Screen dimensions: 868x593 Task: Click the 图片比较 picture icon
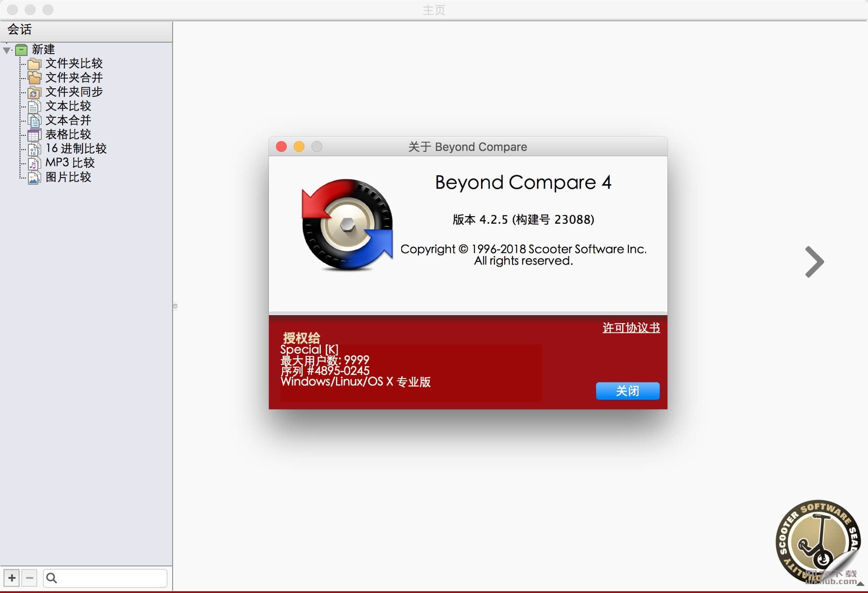pyautogui.click(x=35, y=178)
